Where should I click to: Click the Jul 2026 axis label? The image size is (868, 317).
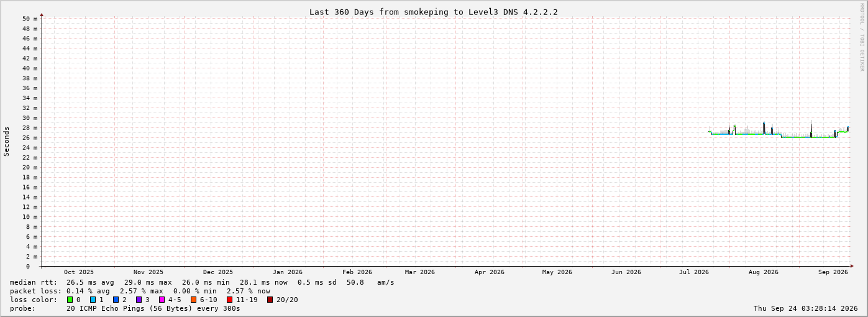[x=694, y=272]
